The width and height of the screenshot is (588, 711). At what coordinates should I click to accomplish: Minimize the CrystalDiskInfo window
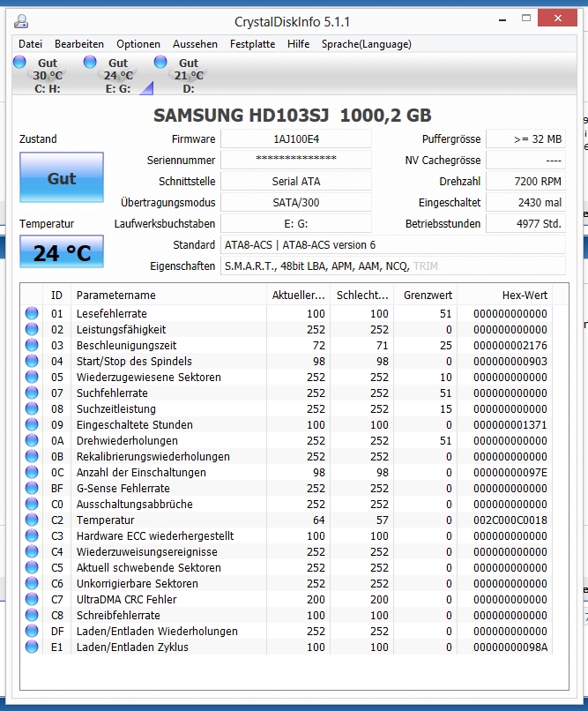[502, 20]
